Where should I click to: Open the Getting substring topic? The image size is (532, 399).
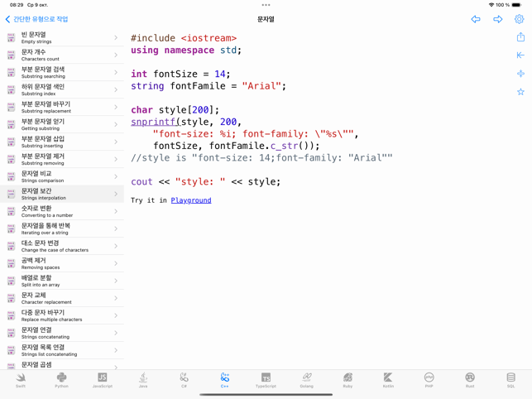pyautogui.click(x=62, y=124)
